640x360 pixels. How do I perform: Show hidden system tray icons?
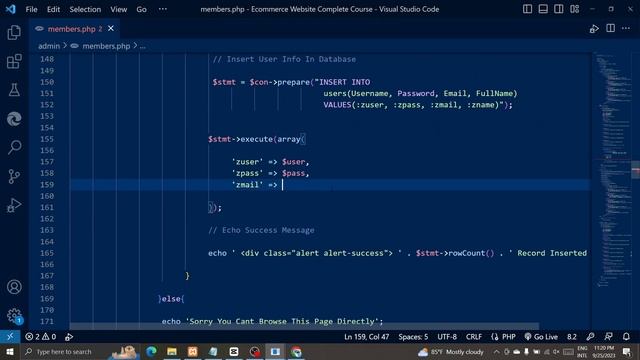(x=496, y=351)
